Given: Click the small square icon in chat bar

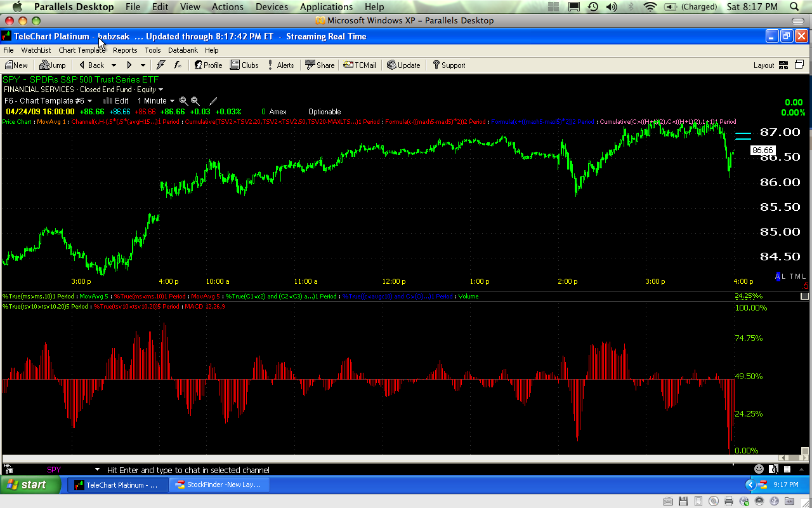Looking at the screenshot, I should pos(787,470).
